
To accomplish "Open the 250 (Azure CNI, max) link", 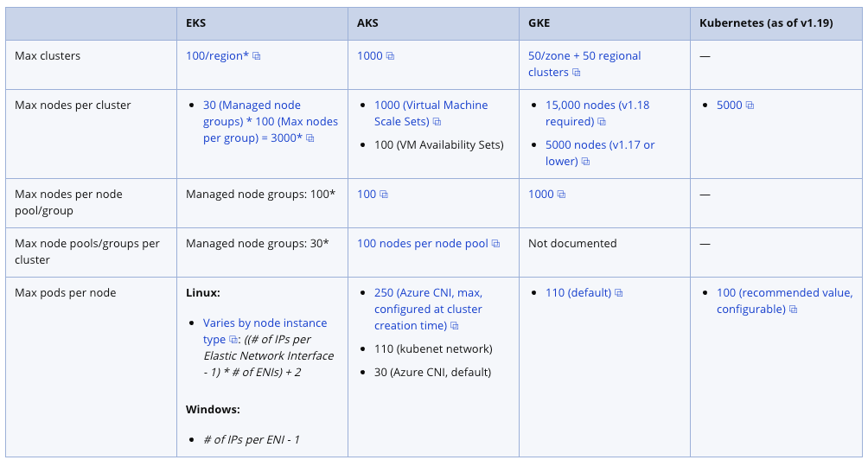I will tap(428, 309).
